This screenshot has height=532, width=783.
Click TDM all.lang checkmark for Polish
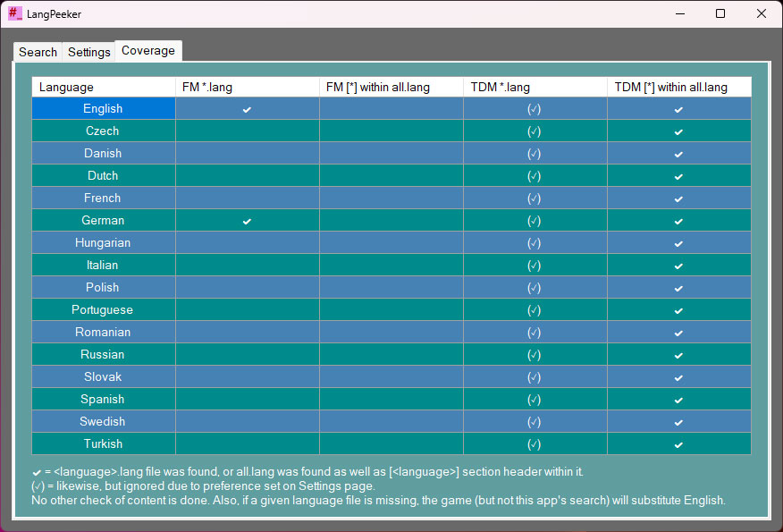(678, 288)
